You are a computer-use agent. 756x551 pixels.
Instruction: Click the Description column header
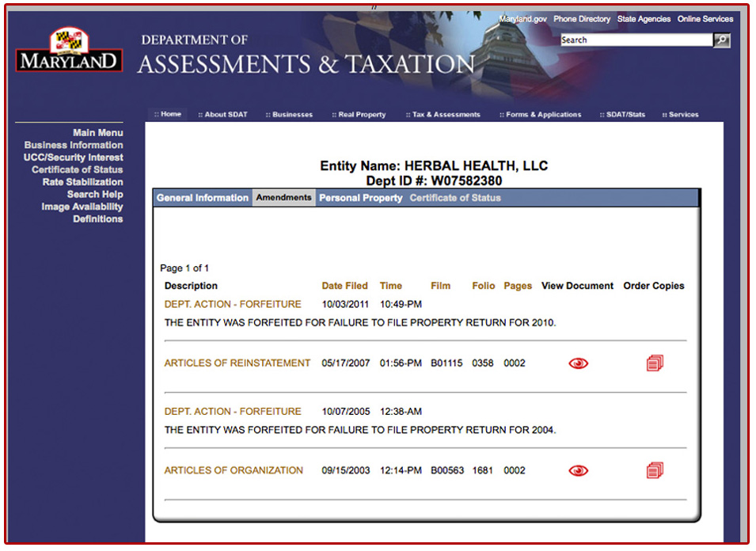[191, 286]
